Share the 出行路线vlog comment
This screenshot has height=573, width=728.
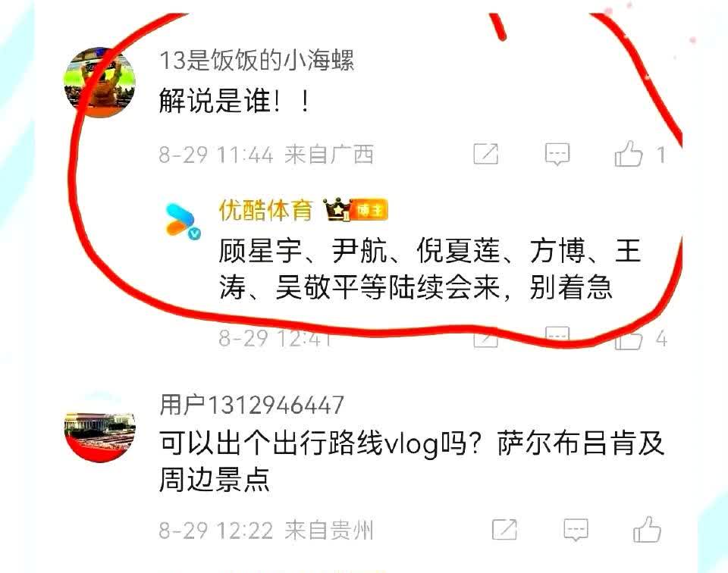pyautogui.click(x=504, y=529)
